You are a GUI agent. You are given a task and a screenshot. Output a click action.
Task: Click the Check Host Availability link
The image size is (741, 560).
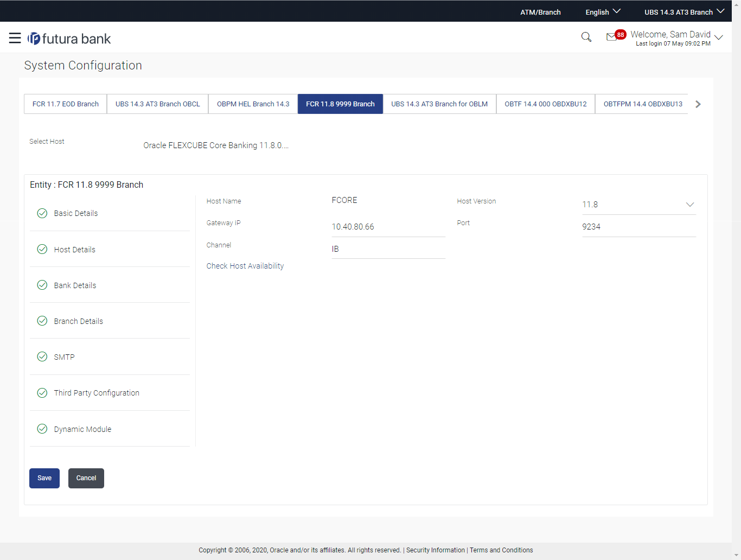click(245, 266)
